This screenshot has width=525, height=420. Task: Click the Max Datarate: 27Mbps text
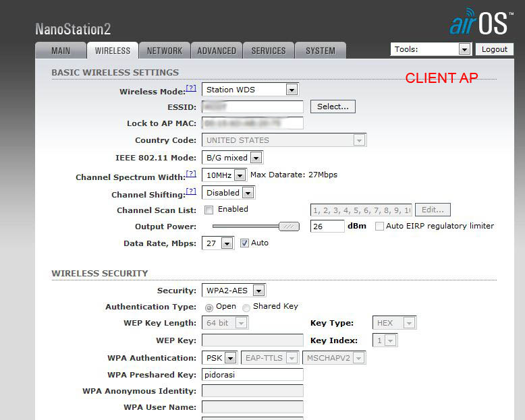click(x=294, y=175)
